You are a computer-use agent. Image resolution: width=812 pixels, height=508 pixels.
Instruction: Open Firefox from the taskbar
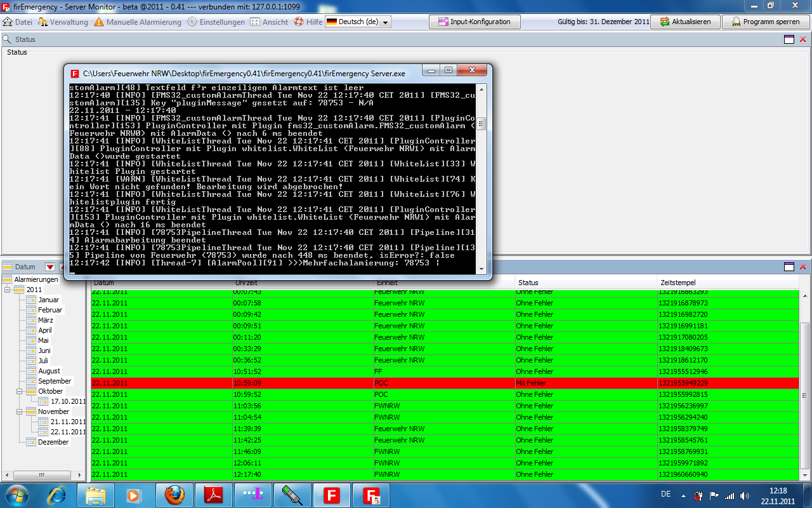(x=174, y=495)
